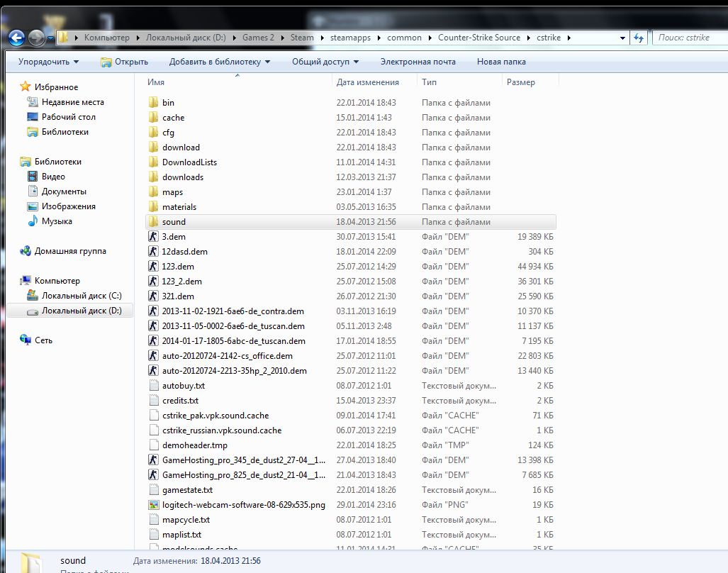The height and width of the screenshot is (573, 728).
Task: Click the Forward navigation arrow button
Action: click(x=36, y=38)
